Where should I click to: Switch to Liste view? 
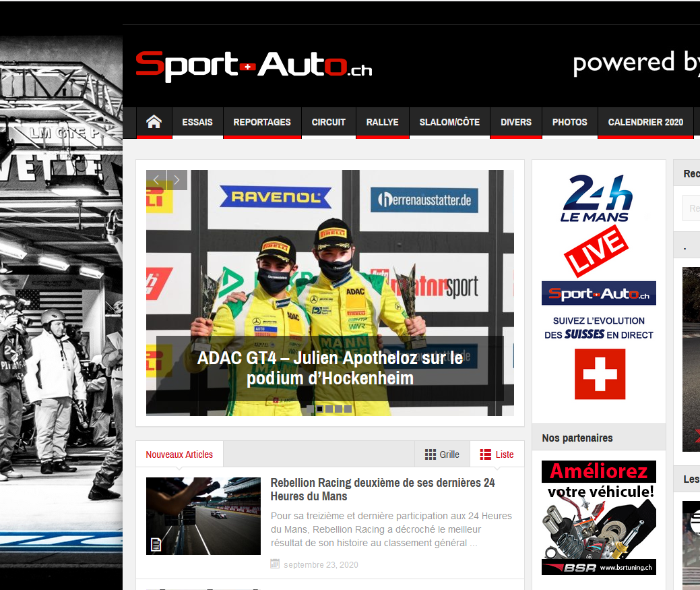(497, 454)
